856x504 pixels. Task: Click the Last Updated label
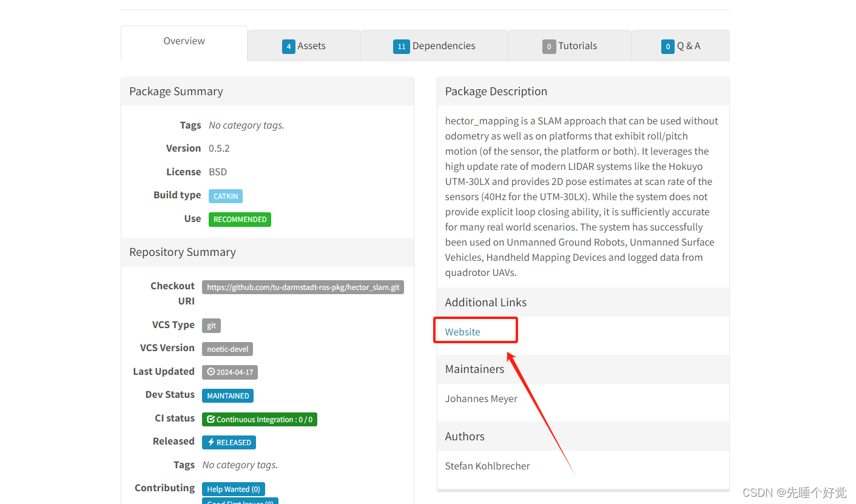coord(164,371)
